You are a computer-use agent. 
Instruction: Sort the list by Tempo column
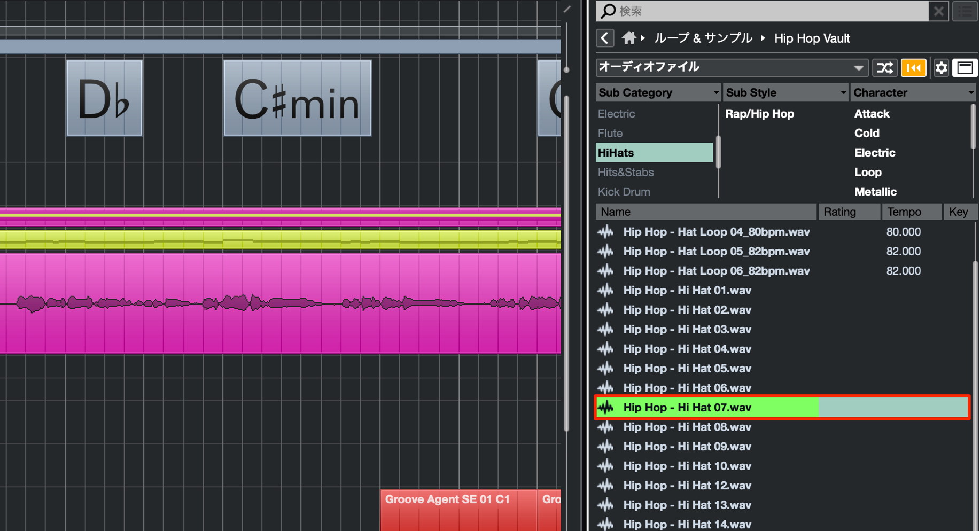click(x=912, y=212)
